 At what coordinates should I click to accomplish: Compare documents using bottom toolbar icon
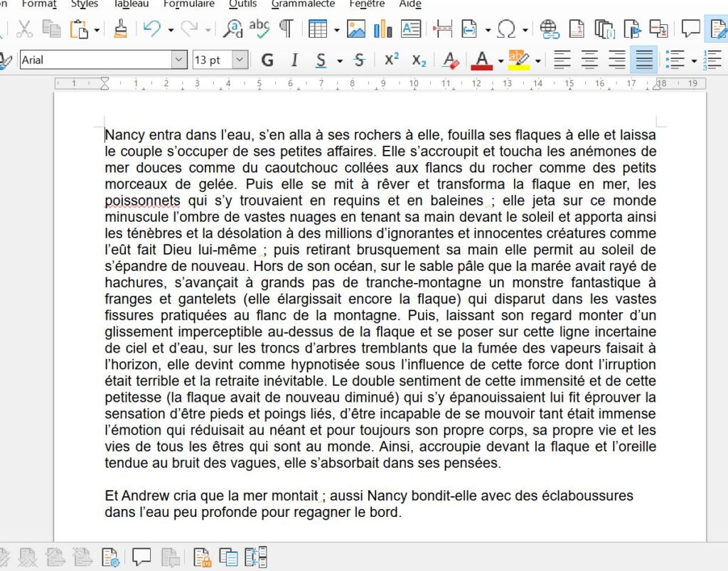tap(228, 557)
